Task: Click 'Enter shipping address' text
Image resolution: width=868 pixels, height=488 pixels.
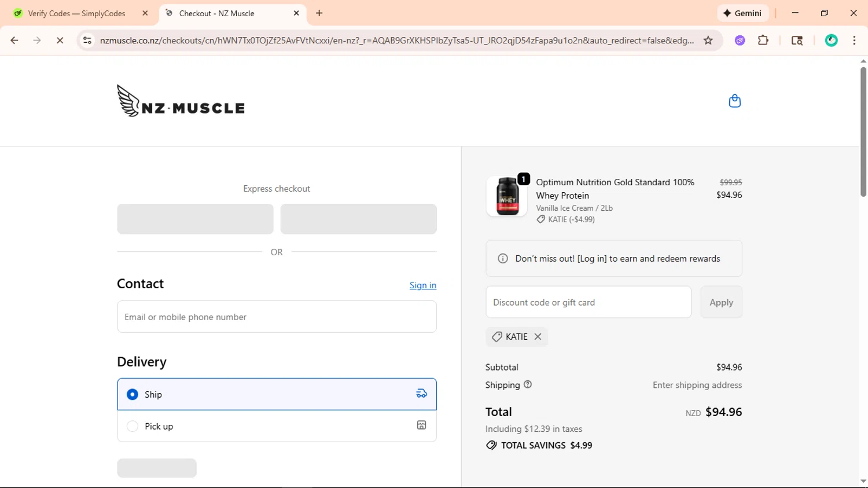Action: (x=697, y=385)
